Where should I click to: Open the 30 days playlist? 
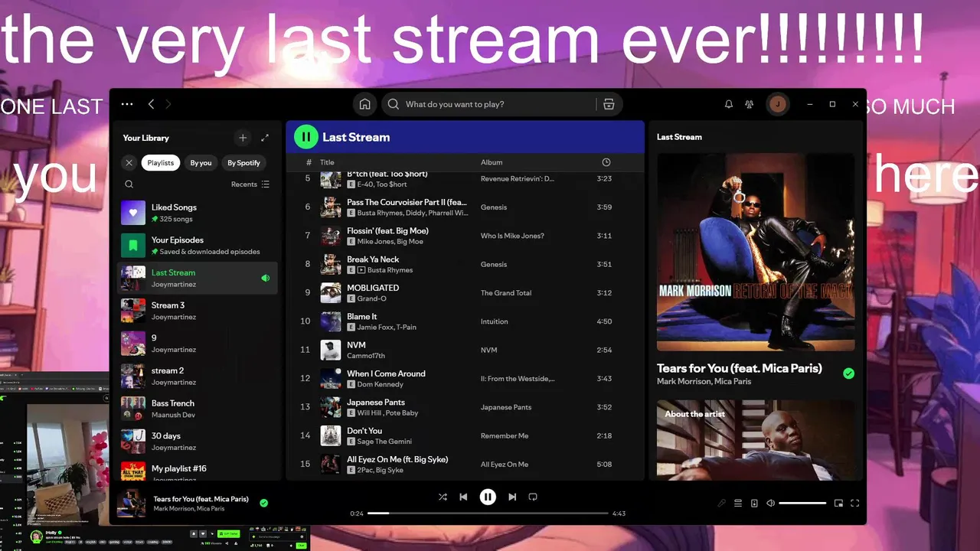(x=198, y=442)
